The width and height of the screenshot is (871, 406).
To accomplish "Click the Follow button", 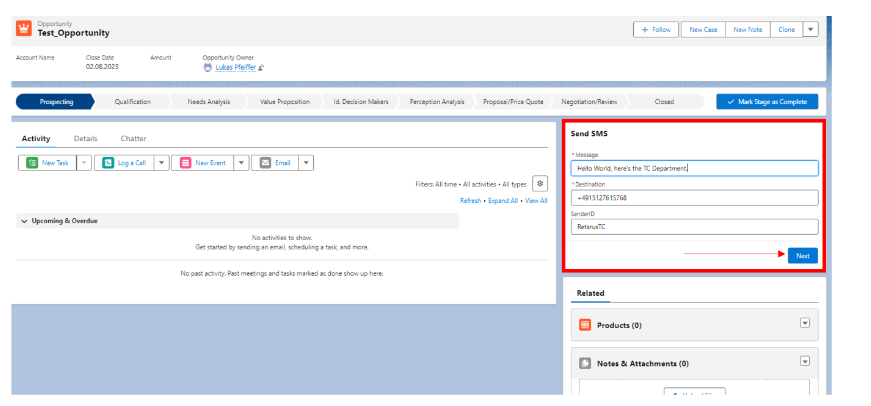I will click(x=656, y=30).
